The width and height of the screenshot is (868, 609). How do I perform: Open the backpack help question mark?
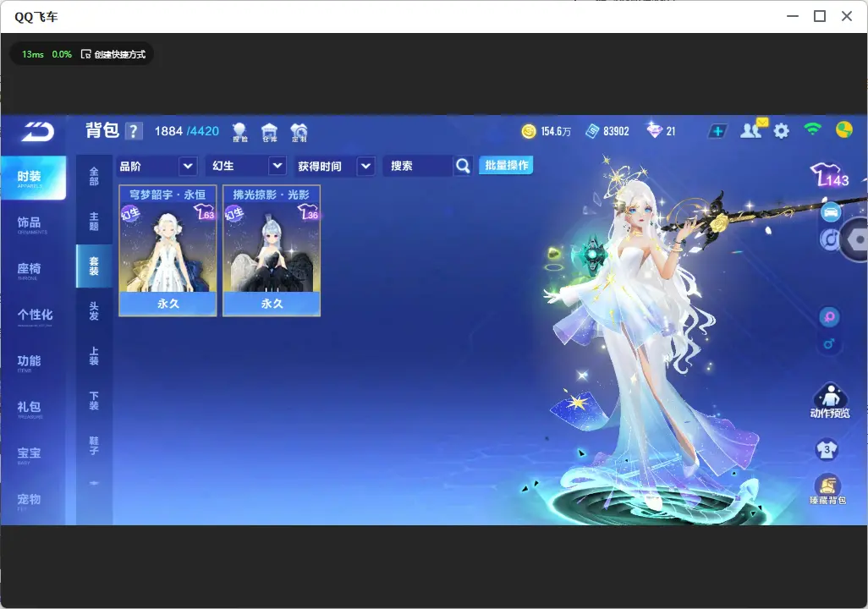coord(134,131)
